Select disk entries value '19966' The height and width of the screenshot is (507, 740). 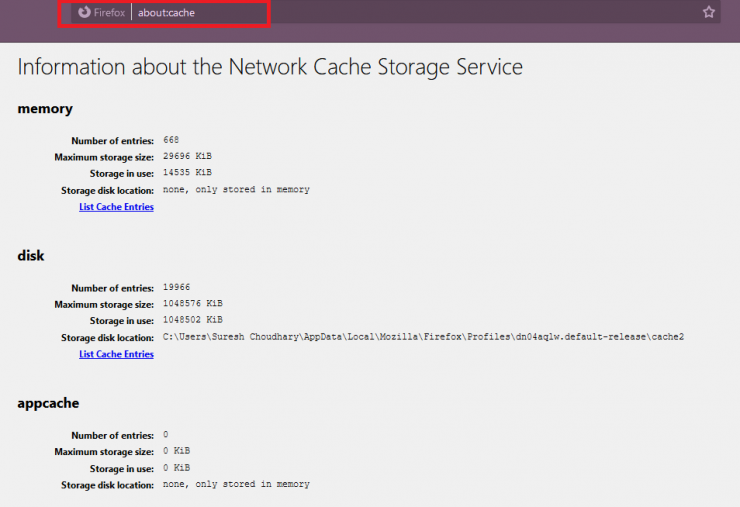click(177, 287)
